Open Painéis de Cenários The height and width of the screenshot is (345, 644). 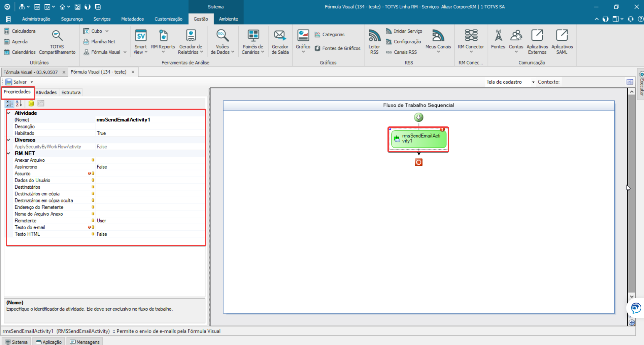pyautogui.click(x=253, y=42)
